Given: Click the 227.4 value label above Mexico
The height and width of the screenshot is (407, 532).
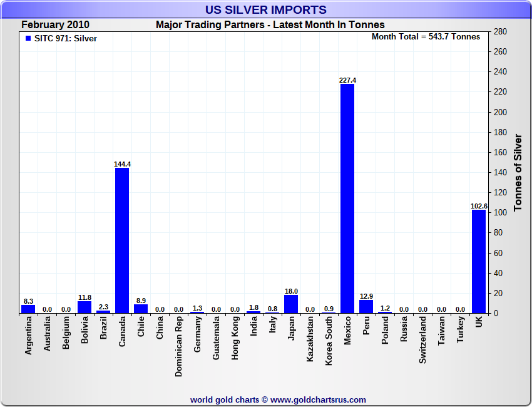Looking at the screenshot, I should (347, 80).
